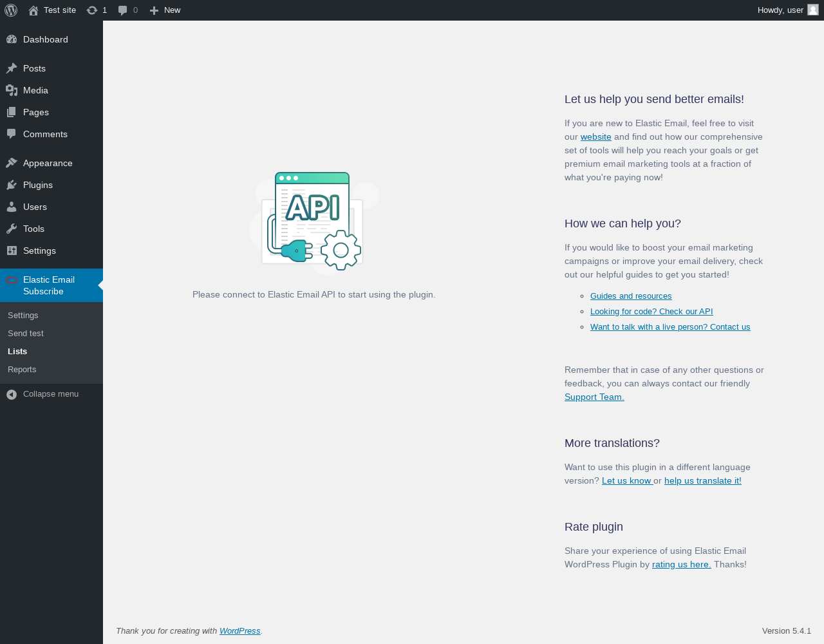Open the WordPress footer link

tap(240, 631)
